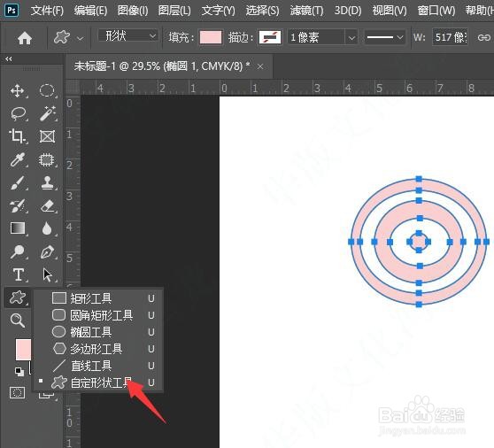Screen dimensions: 494x448
Task: Select the Pen tool
Action: [48, 251]
